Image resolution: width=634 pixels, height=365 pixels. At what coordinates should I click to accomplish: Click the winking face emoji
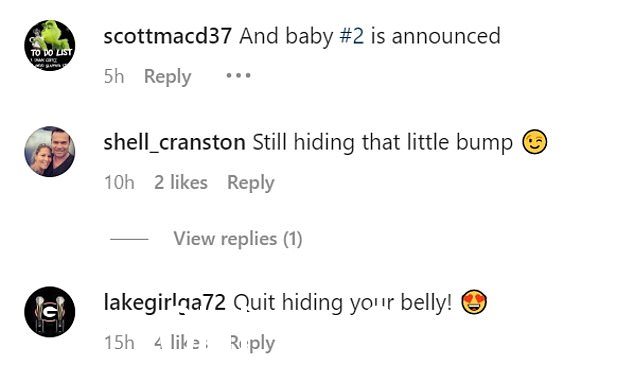pyautogui.click(x=535, y=142)
